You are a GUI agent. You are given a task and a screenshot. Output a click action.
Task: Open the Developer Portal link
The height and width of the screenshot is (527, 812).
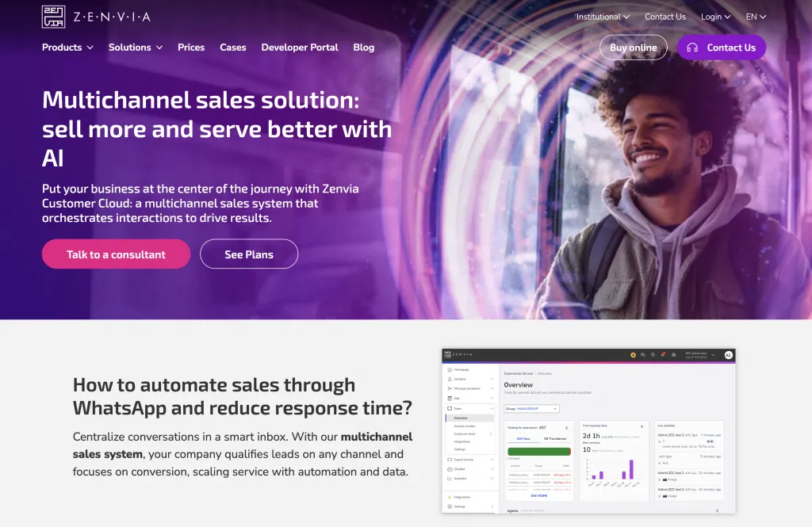click(x=299, y=47)
